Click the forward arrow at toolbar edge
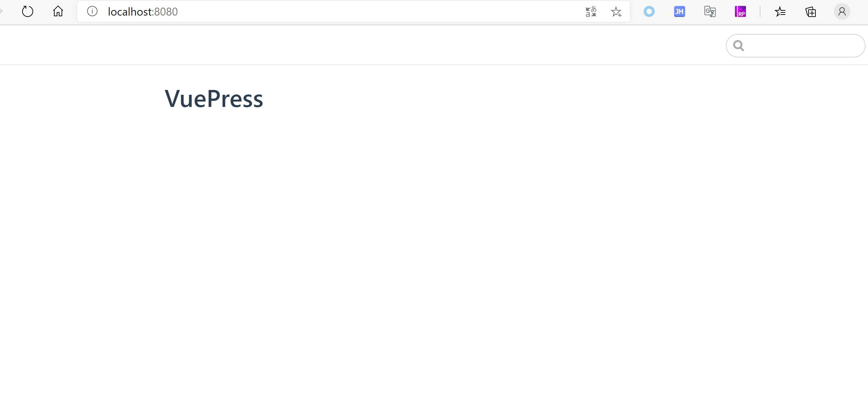The image size is (868, 393). tap(1, 11)
